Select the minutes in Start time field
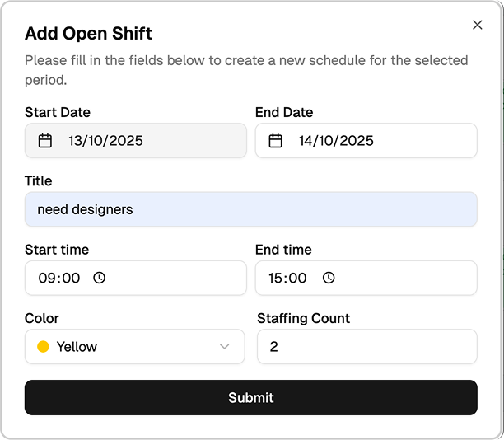The height and width of the screenshot is (440, 504). tap(71, 279)
